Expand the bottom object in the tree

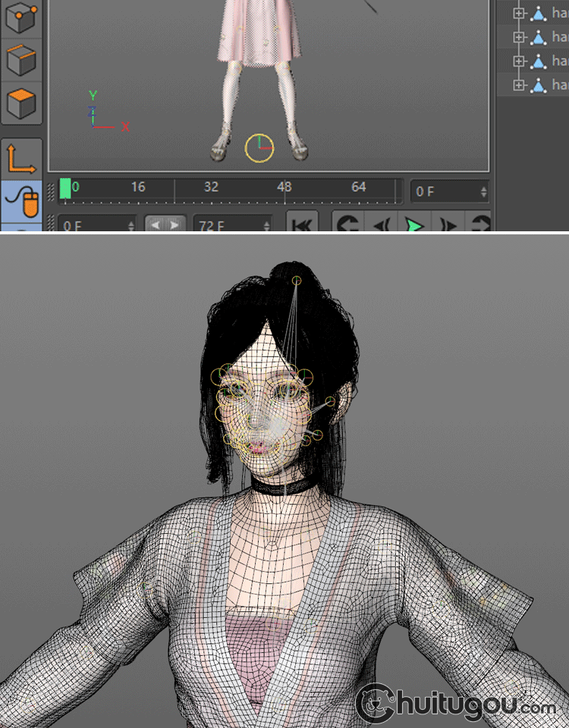pos(519,85)
